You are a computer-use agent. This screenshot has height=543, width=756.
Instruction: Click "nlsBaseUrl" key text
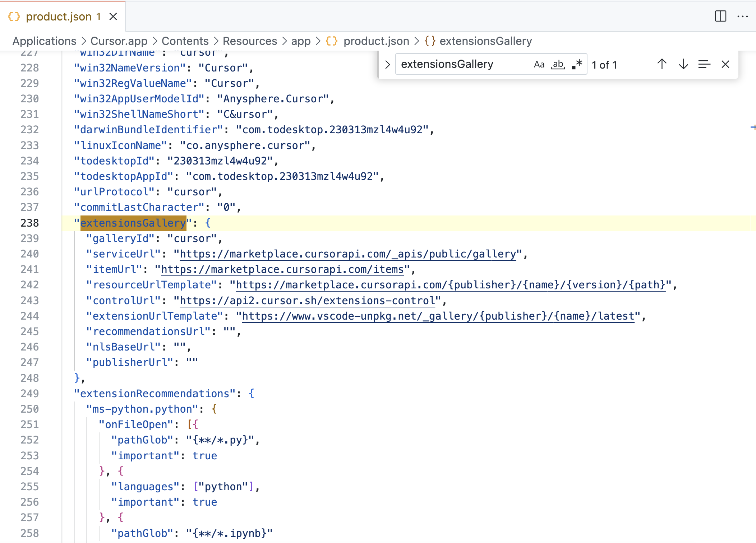tap(124, 347)
